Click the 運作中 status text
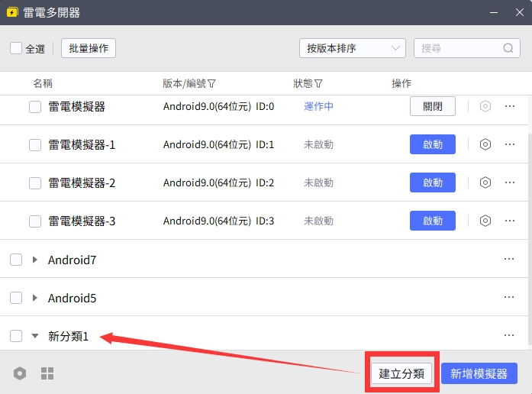The image size is (532, 394). coord(318,107)
